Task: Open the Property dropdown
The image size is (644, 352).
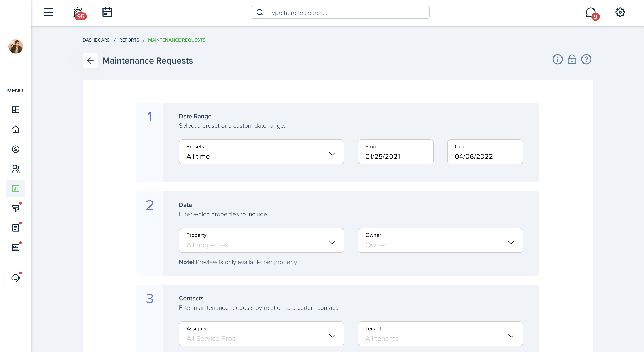Action: click(x=261, y=240)
